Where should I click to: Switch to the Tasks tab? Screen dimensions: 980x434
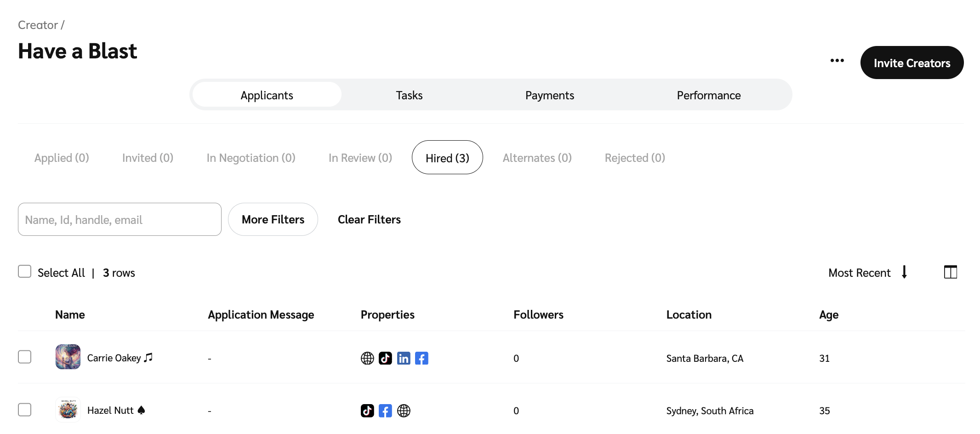tap(409, 95)
